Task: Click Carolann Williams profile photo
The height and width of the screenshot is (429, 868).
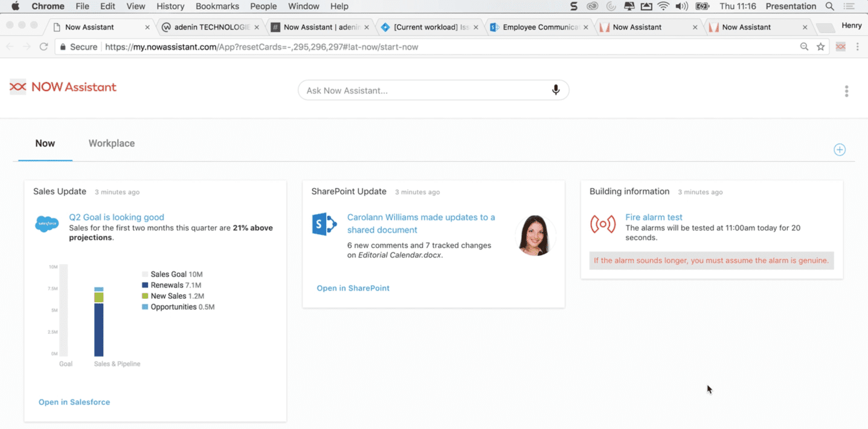Action: pyautogui.click(x=536, y=235)
